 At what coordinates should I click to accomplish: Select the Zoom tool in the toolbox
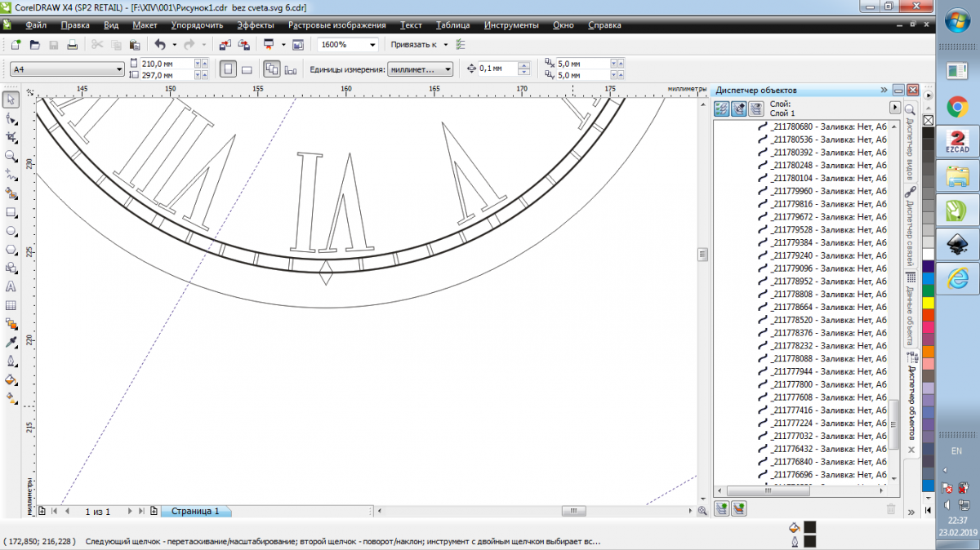click(x=11, y=156)
